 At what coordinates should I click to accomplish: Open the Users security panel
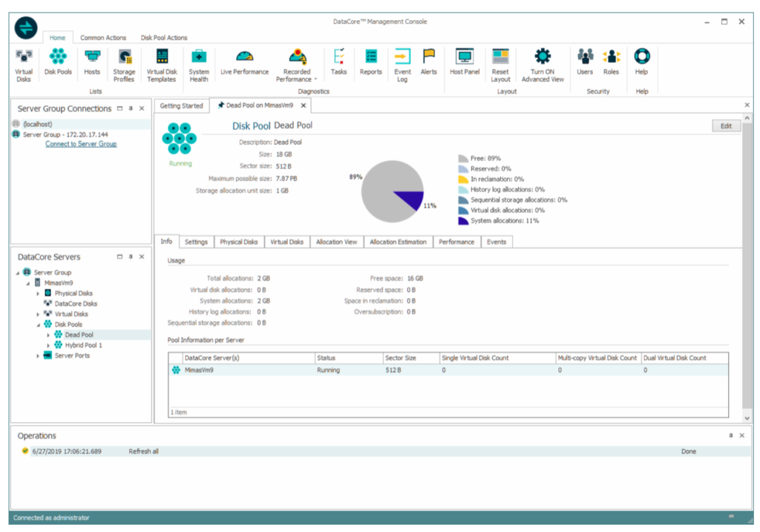[585, 63]
